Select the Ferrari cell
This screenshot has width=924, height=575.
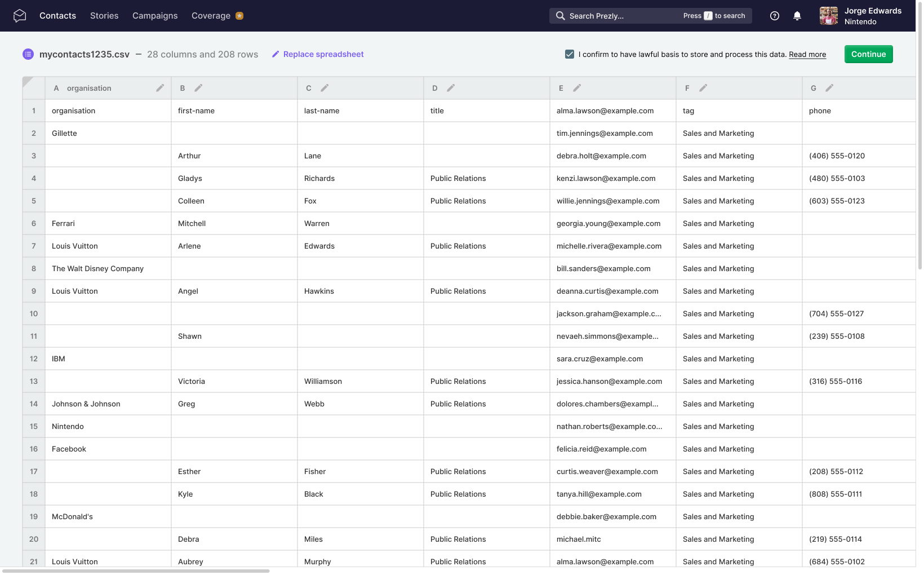[x=108, y=223]
